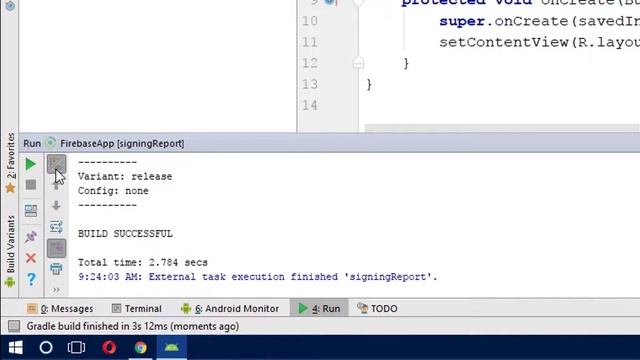
Task: Launch Chrome browser from taskbar
Action: [x=141, y=347]
